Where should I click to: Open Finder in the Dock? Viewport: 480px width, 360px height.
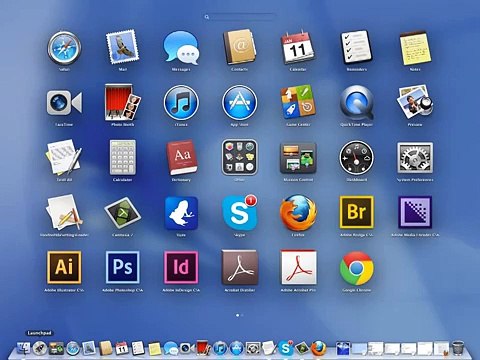coord(23,348)
